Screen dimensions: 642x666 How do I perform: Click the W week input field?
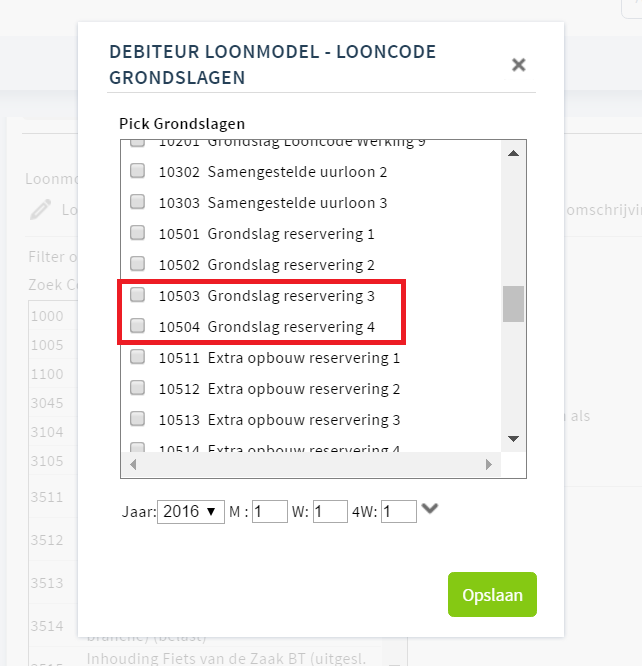331,511
